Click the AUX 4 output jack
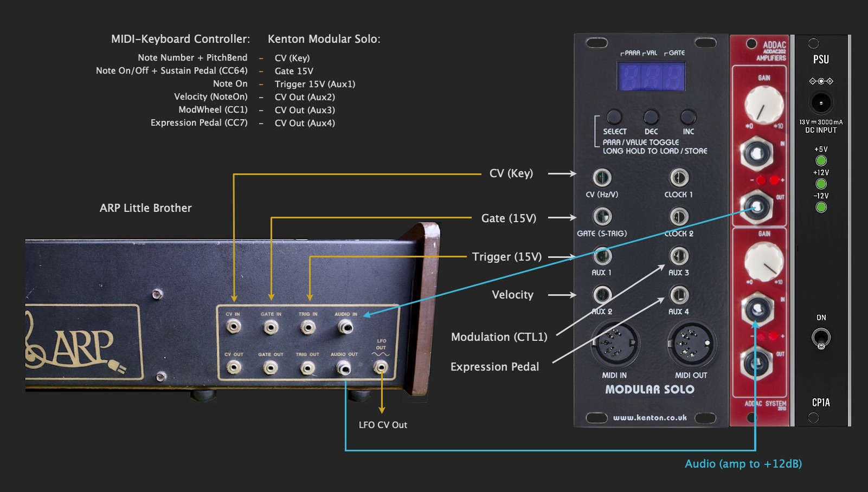868x492 pixels. (679, 295)
